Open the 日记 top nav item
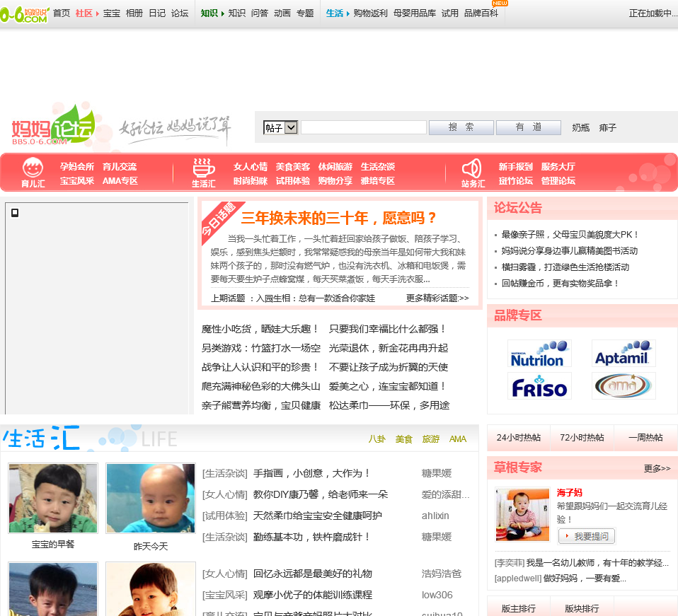678x616 pixels. [x=157, y=13]
